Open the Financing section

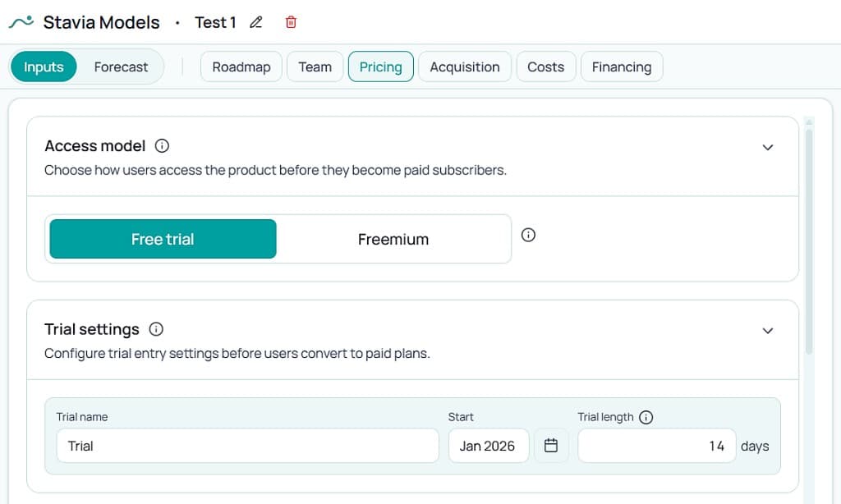(622, 66)
